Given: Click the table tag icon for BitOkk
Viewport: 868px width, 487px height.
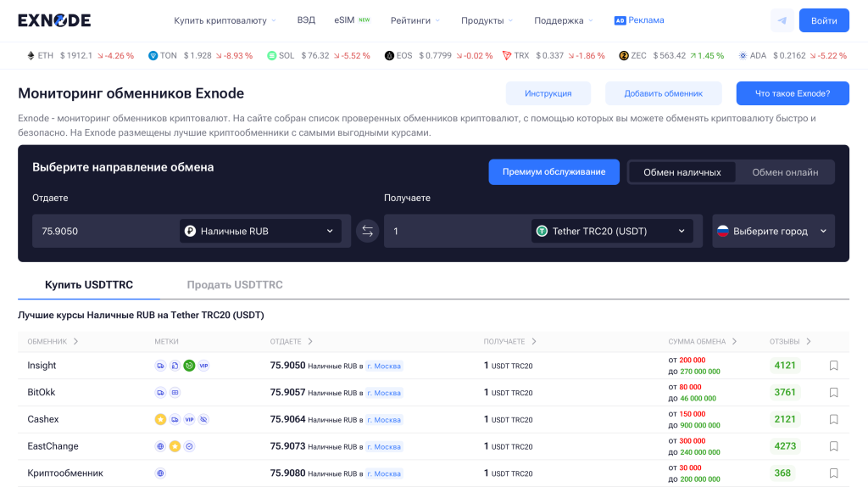Looking at the screenshot, I should 175,392.
